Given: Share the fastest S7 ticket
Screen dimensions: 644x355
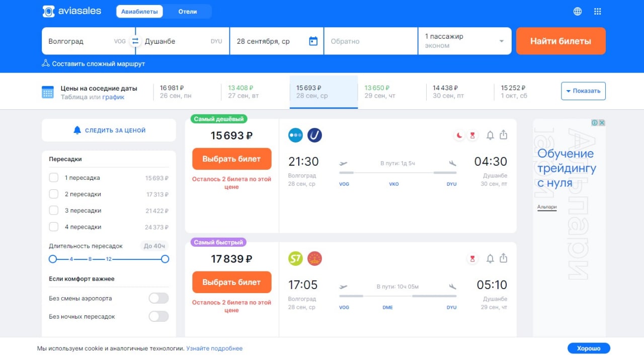Looking at the screenshot, I should 504,259.
